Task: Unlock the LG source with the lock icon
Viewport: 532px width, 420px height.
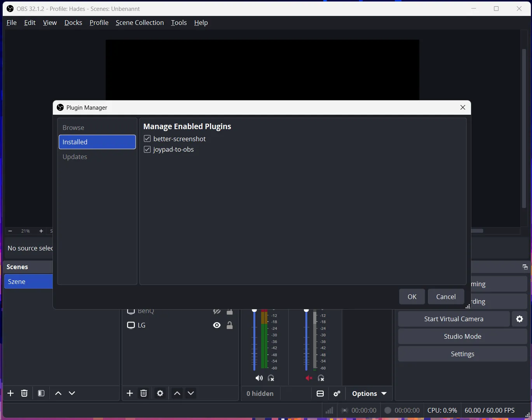Action: click(x=230, y=325)
